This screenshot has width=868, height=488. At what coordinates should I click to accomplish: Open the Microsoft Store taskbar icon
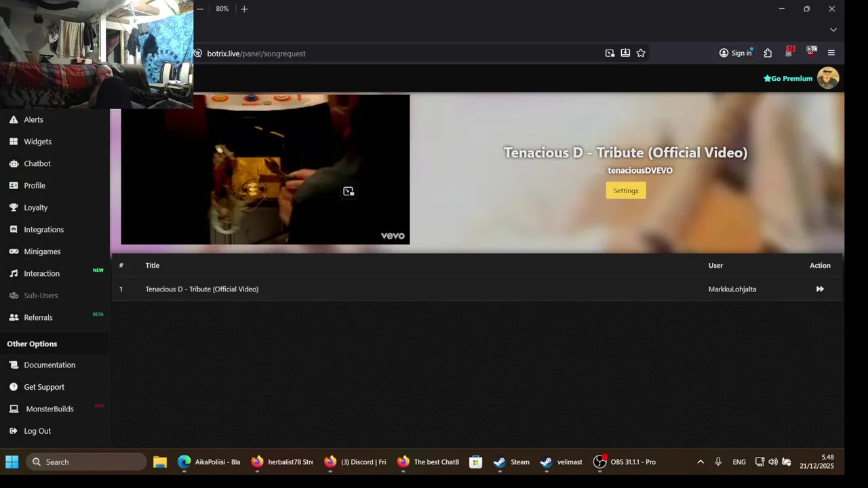(476, 462)
